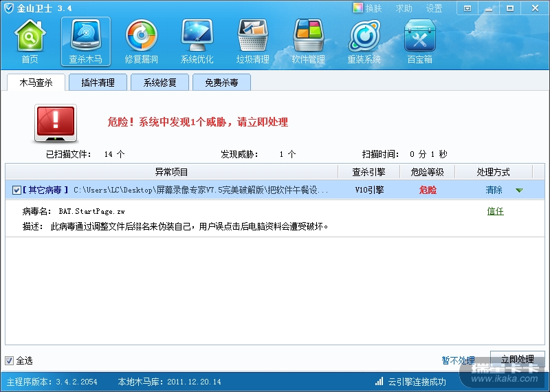550x392 pixels.
Task: Click the 信任 trust link
Action: [495, 211]
